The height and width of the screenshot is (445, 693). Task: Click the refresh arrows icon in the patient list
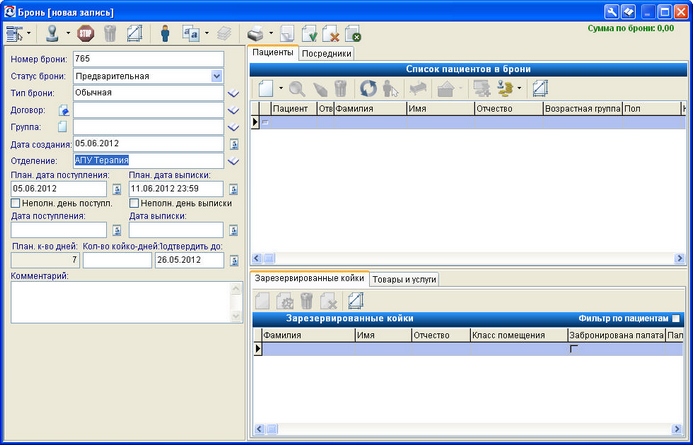368,88
